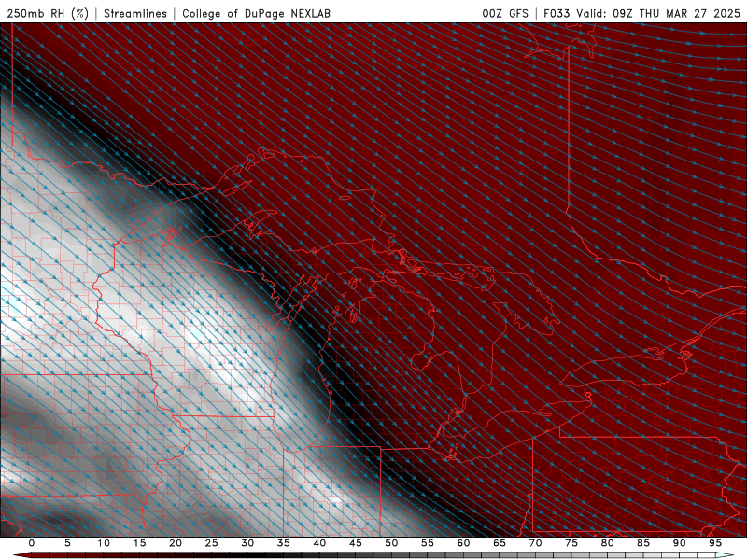The width and height of the screenshot is (747, 560).
Task: Click the "250mb RH (%)" title text
Action: coord(48,13)
